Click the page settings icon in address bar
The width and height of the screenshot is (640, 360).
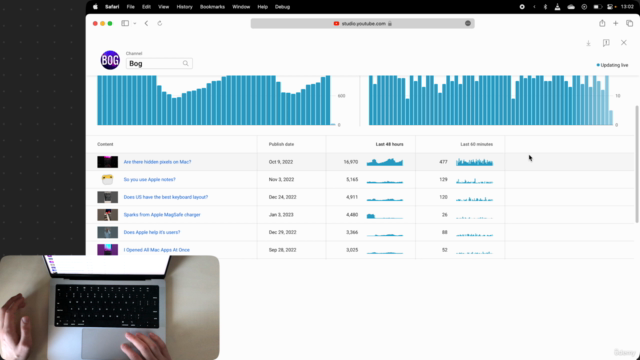(468, 23)
